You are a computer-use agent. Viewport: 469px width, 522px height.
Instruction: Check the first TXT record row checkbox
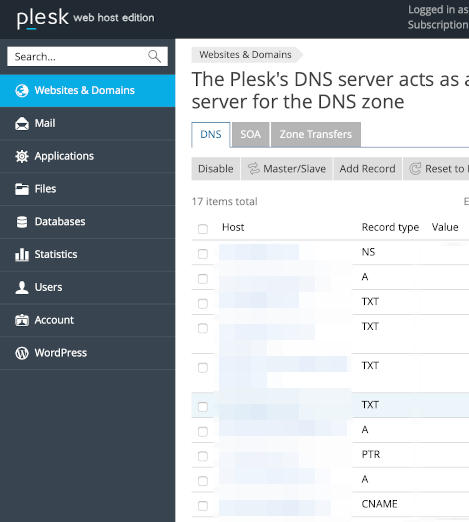[x=203, y=304]
